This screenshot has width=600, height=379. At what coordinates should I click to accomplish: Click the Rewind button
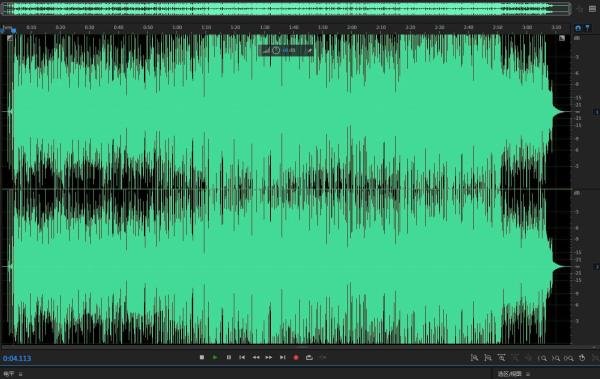click(x=256, y=357)
